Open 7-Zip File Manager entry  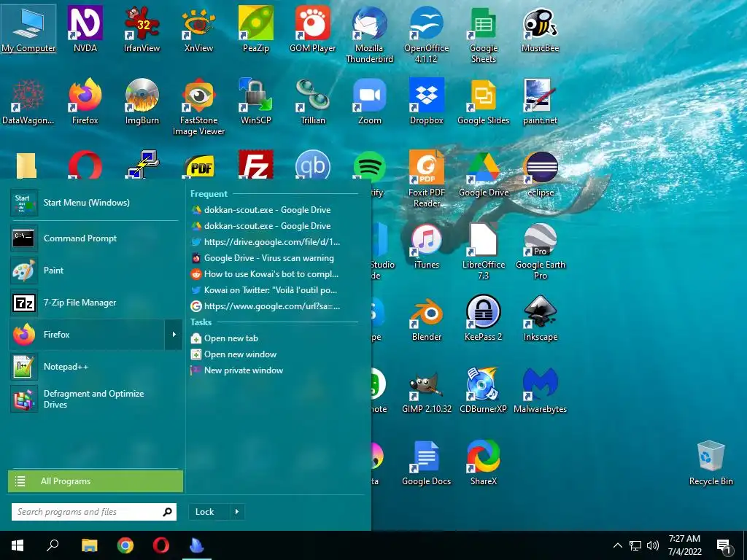(94, 303)
